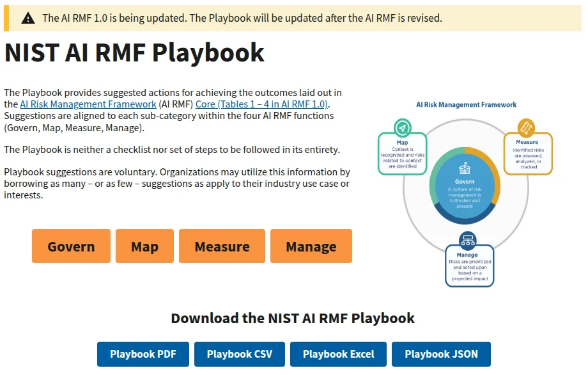The height and width of the screenshot is (375, 588).
Task: Click the Map compass icon in diagram
Action: click(x=403, y=128)
